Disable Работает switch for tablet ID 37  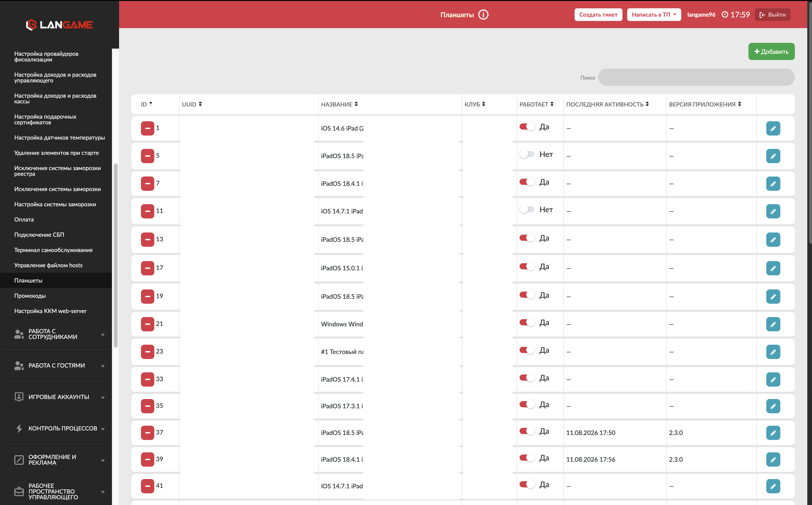(527, 431)
